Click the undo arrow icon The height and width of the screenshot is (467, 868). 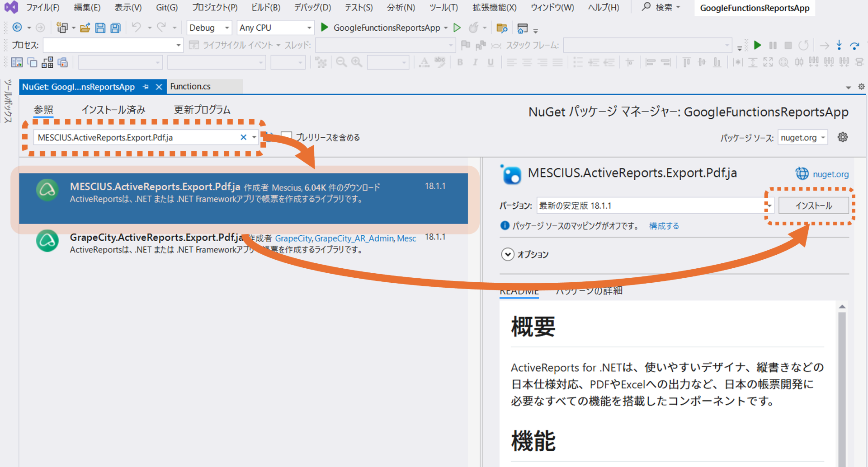pyautogui.click(x=136, y=28)
